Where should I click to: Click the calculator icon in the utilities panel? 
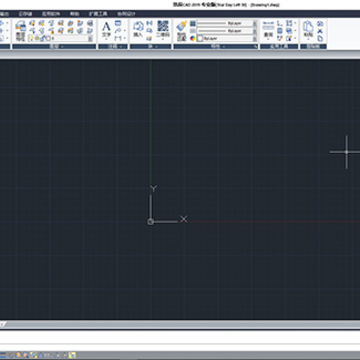(280, 31)
